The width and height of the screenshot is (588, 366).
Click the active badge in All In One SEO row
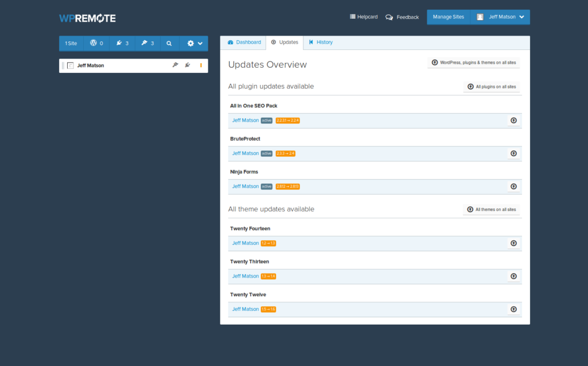click(x=266, y=121)
